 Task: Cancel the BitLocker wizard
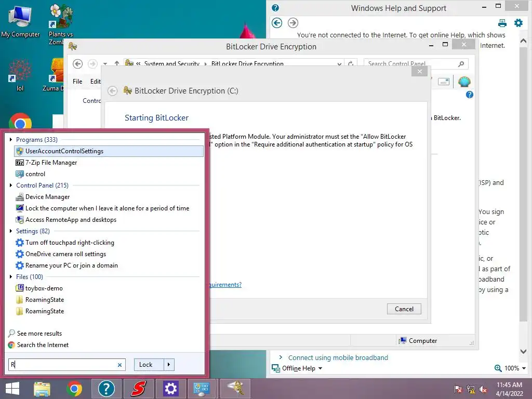(x=404, y=309)
